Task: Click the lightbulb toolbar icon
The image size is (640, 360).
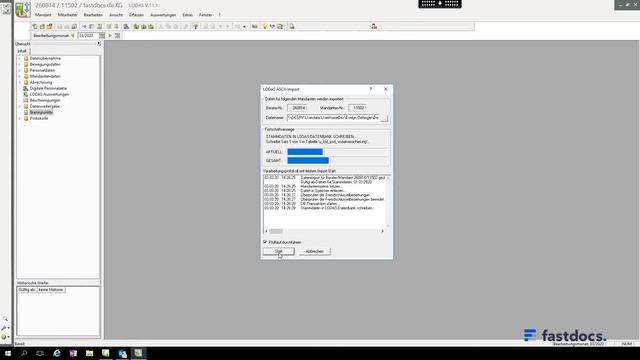Action: click(264, 27)
